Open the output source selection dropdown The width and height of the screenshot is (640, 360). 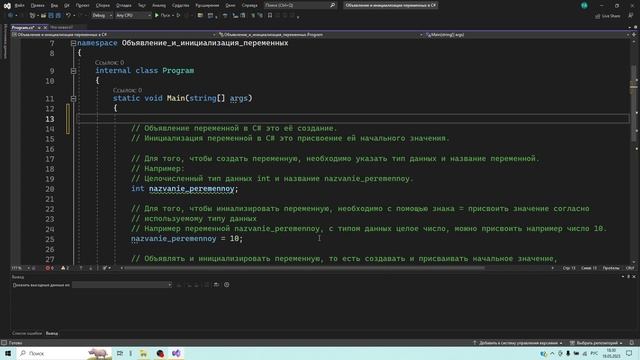[x=122, y=285]
